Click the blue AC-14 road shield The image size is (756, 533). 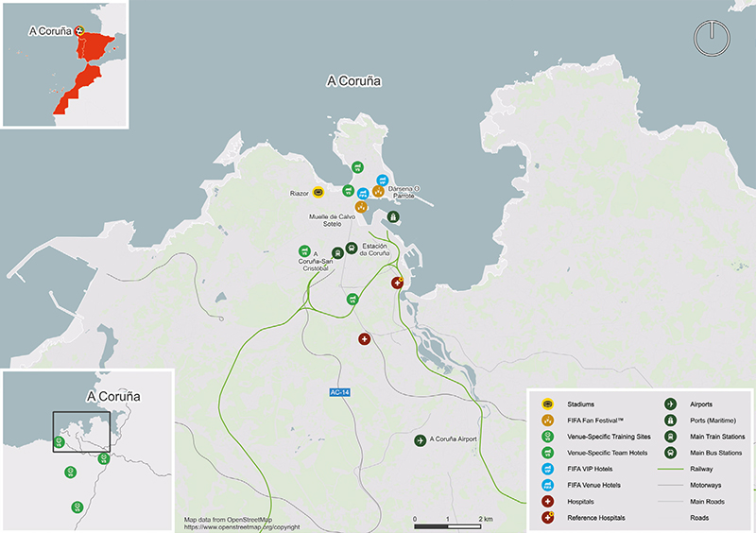[x=340, y=392]
